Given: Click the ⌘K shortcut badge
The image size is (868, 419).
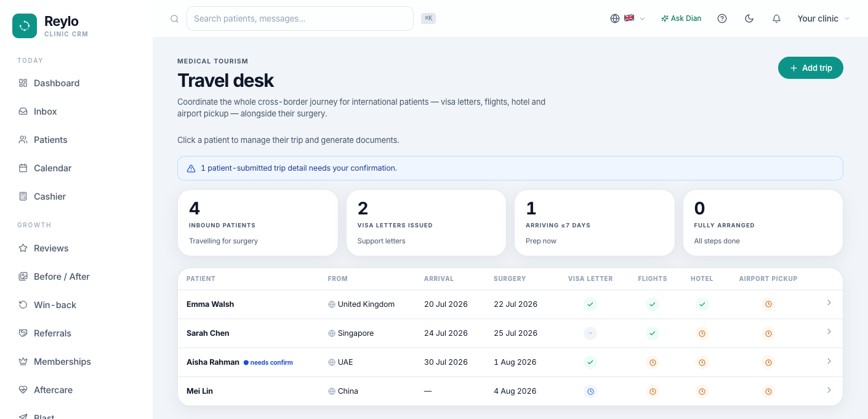Looking at the screenshot, I should tap(428, 18).
